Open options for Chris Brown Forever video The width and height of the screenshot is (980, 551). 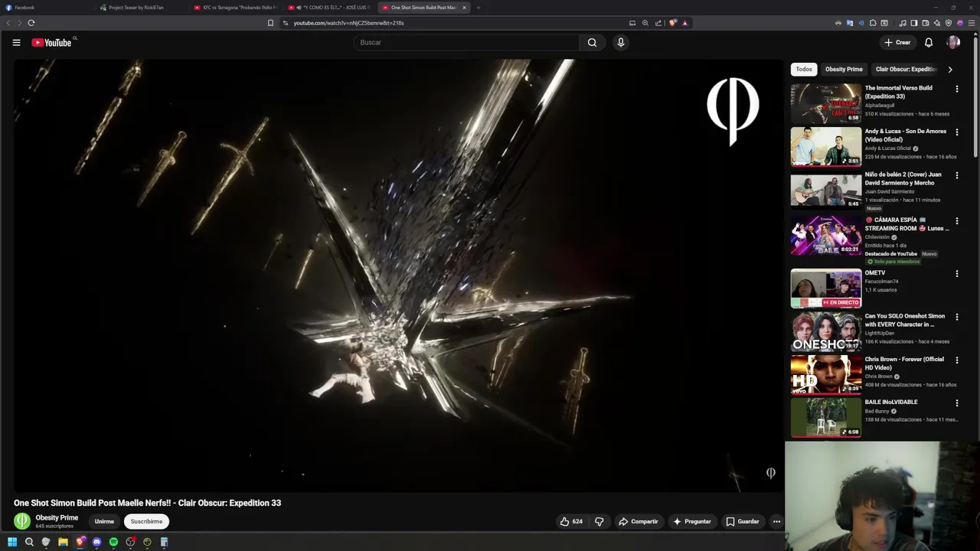[x=956, y=360]
